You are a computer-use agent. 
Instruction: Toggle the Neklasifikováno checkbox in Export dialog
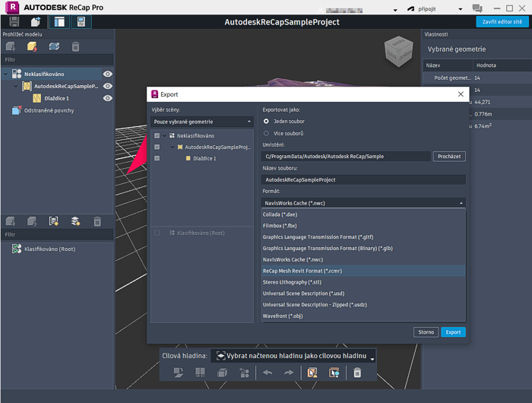[x=157, y=135]
